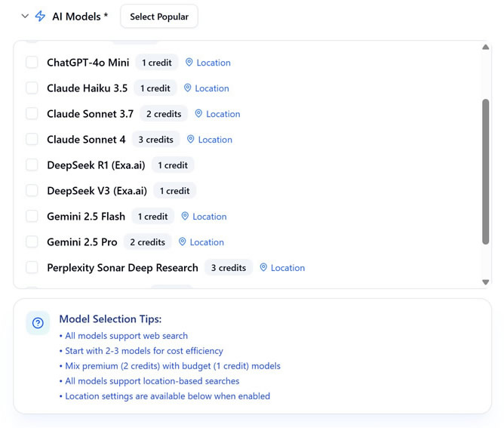Click location pin icon for Gemini 2.5 Pro
The image size is (504, 428).
[x=183, y=242]
